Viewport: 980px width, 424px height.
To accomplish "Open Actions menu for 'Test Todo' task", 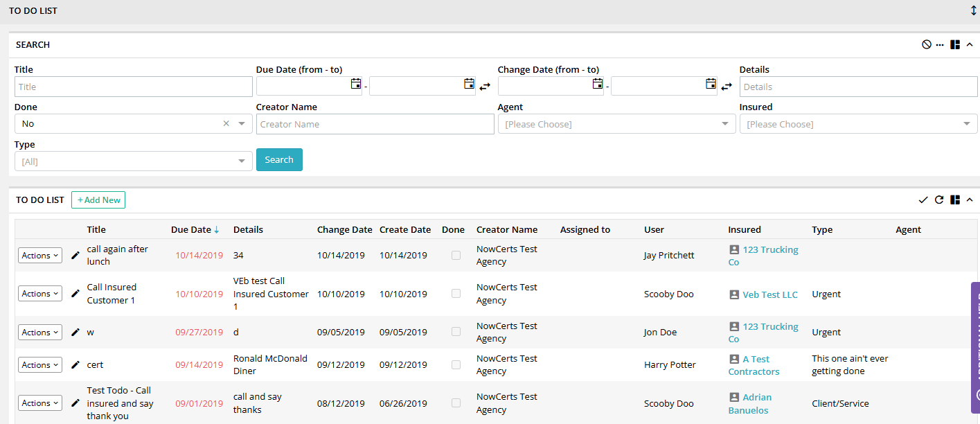I will 40,403.
